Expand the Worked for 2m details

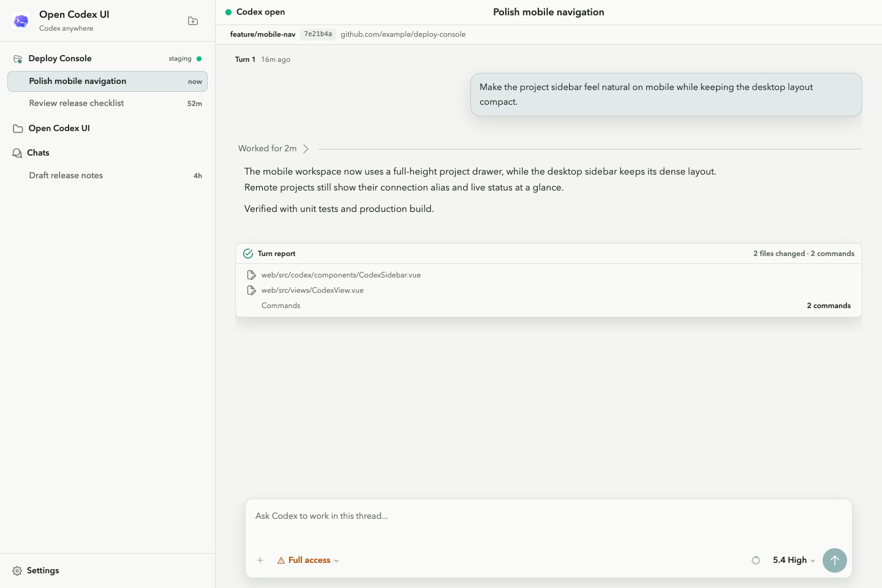(274, 149)
